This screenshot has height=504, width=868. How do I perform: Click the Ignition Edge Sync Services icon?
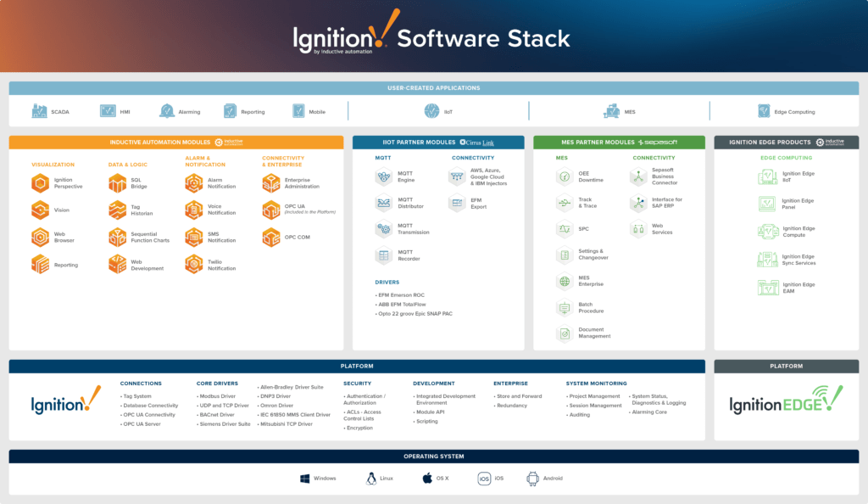(768, 259)
